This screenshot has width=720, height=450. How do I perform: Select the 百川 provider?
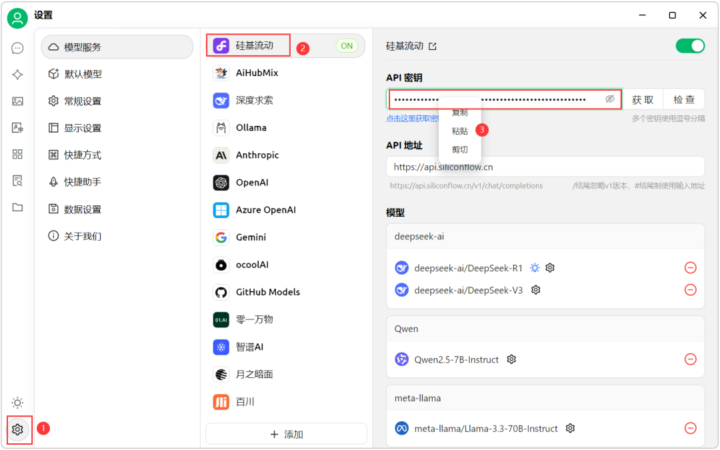coord(285,402)
